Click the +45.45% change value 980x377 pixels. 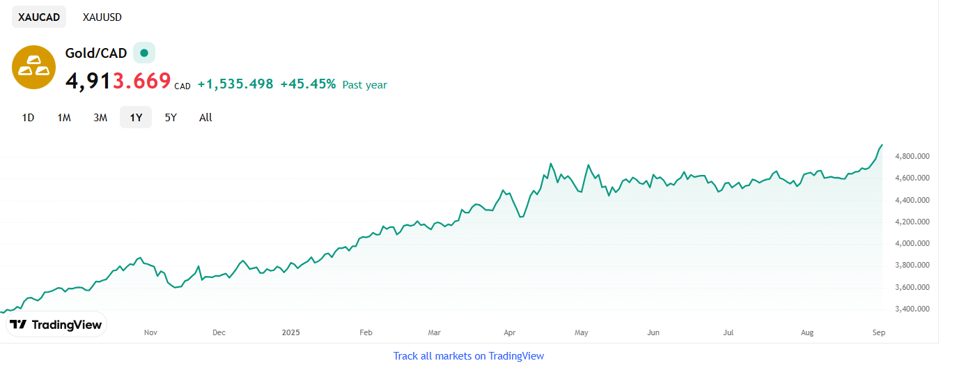pos(308,84)
